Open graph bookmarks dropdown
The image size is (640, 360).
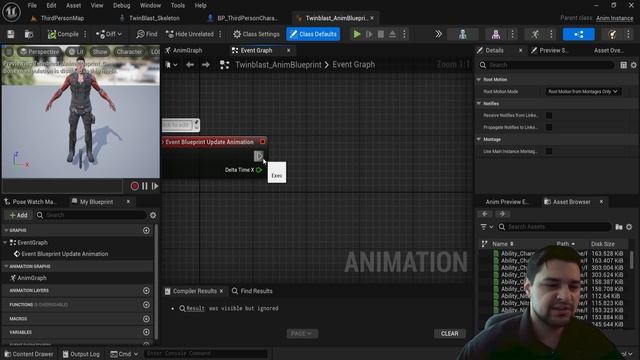pos(171,65)
